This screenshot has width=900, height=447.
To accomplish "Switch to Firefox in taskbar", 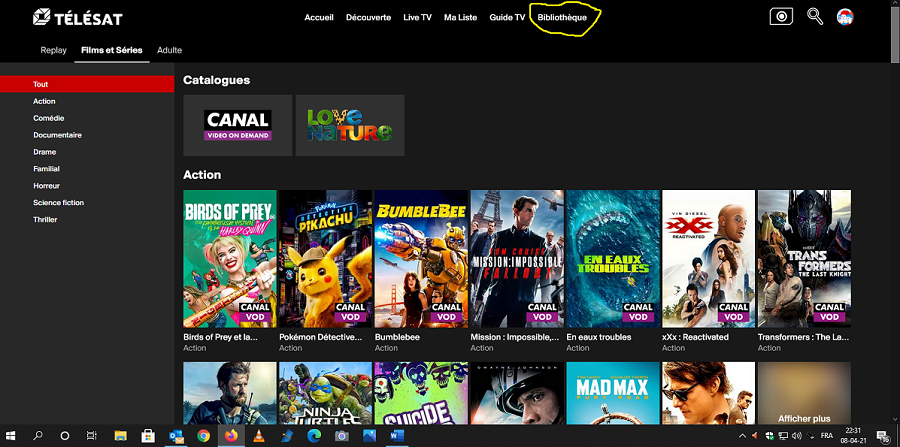I will tap(231, 436).
